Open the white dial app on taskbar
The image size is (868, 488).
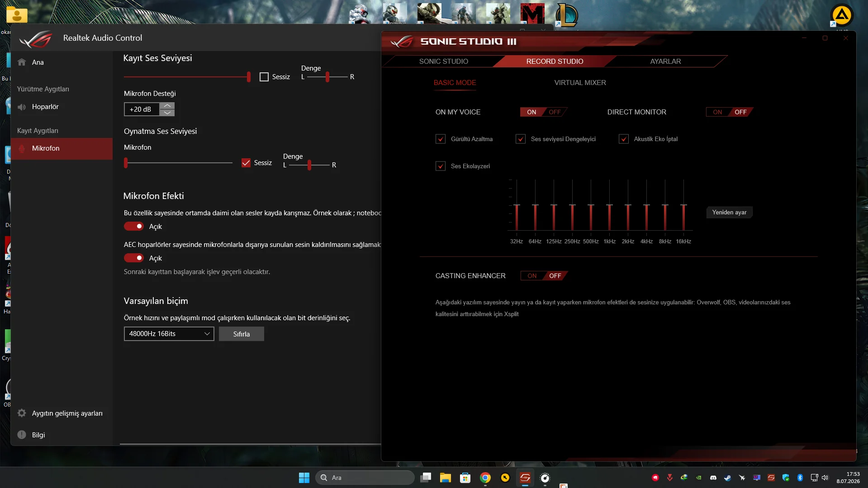tap(545, 478)
